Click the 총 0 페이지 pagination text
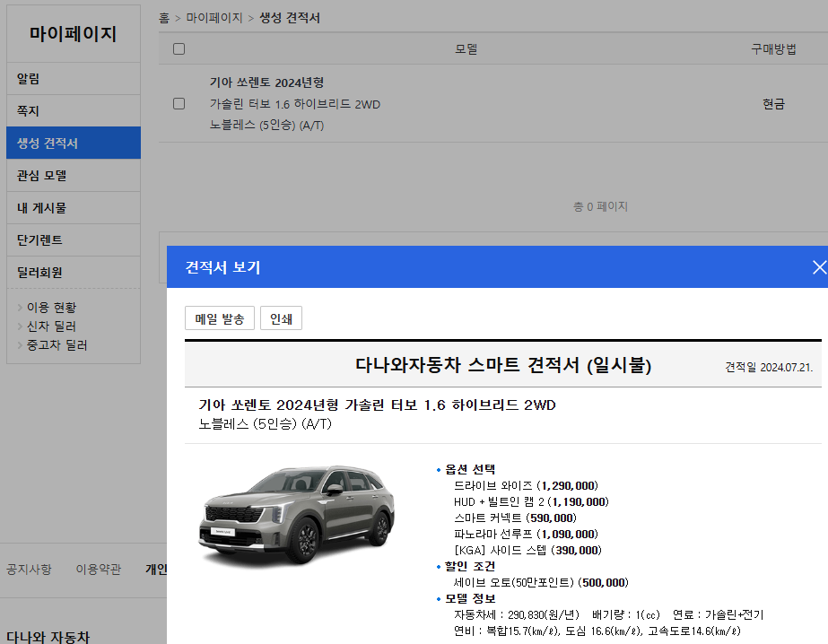 (x=600, y=206)
